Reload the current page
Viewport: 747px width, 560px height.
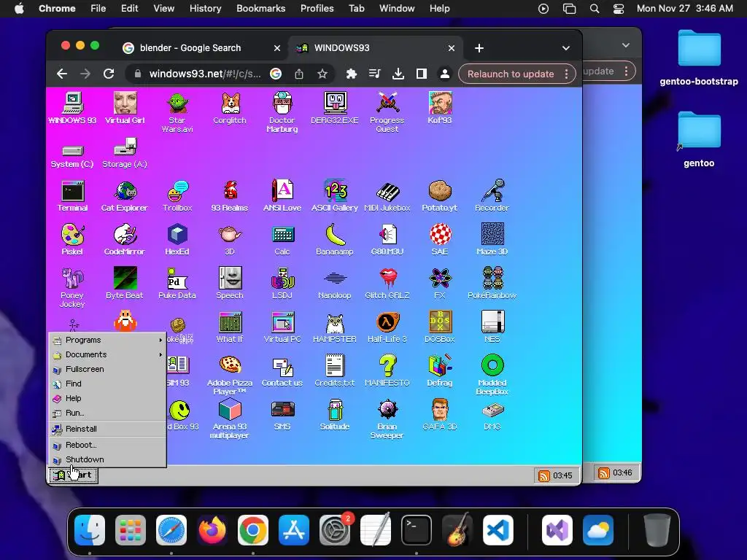(109, 74)
